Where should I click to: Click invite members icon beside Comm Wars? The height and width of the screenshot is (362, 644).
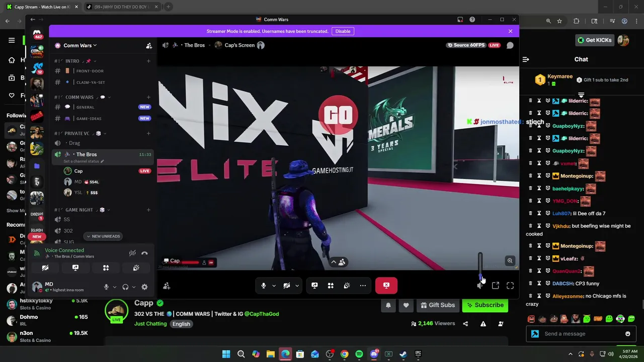pos(149,46)
